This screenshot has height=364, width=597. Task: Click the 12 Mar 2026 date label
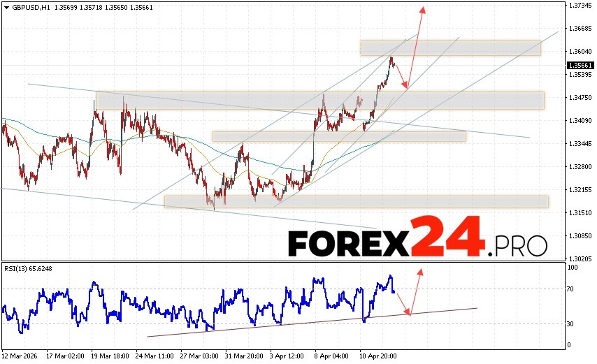tap(22, 355)
